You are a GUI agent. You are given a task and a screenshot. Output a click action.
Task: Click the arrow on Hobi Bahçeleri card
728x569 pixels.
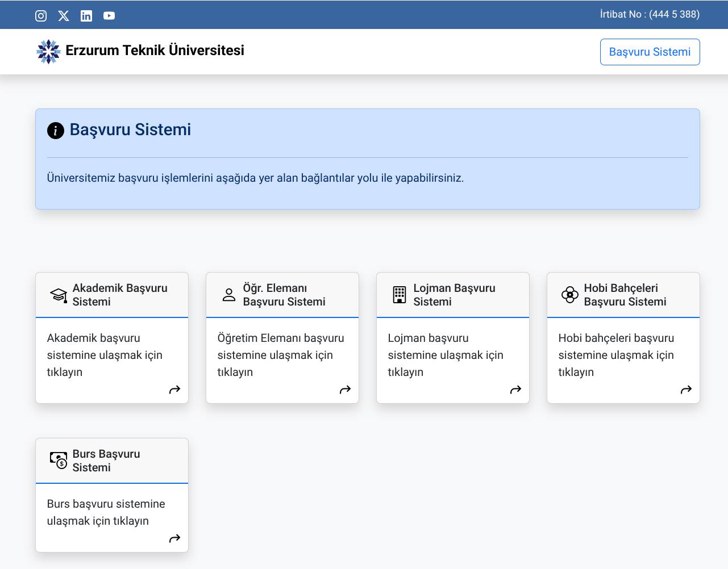pyautogui.click(x=687, y=390)
